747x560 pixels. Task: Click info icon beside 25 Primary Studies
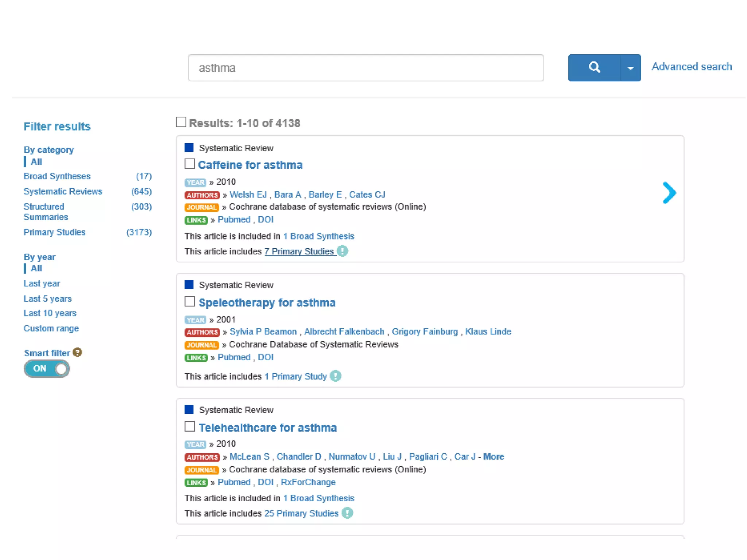pyautogui.click(x=347, y=513)
